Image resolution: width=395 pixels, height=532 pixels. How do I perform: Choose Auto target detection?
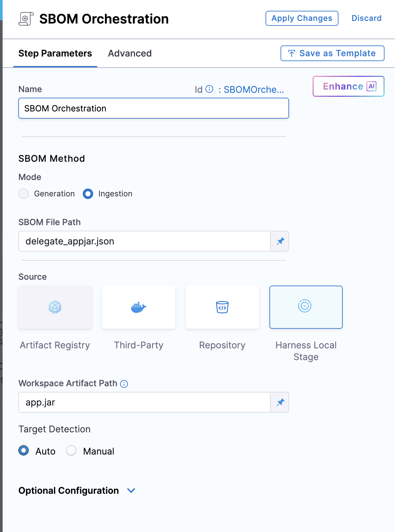coord(24,451)
